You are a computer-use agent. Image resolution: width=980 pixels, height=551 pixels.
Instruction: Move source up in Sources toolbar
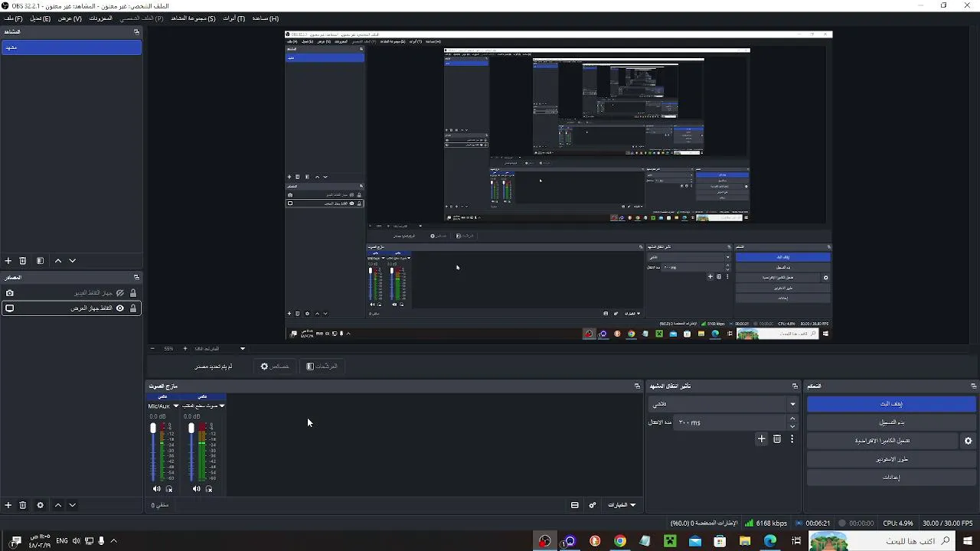[58, 505]
